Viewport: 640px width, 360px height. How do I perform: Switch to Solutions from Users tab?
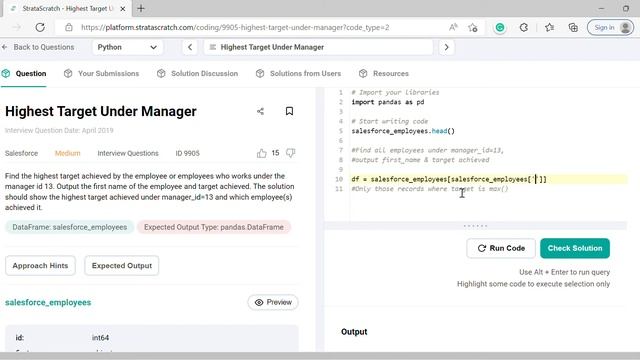point(298,73)
